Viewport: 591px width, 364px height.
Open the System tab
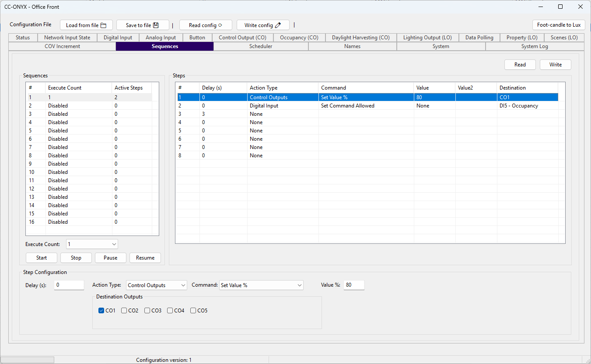(441, 46)
